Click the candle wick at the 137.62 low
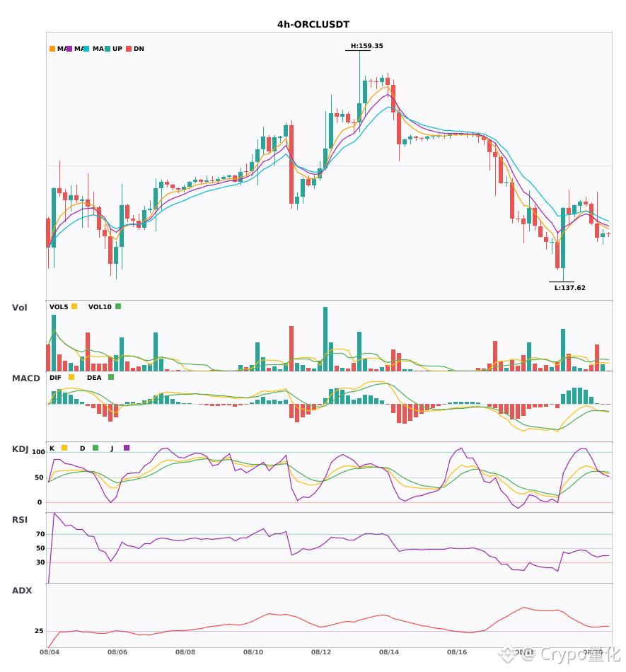The image size is (626, 672). [563, 274]
